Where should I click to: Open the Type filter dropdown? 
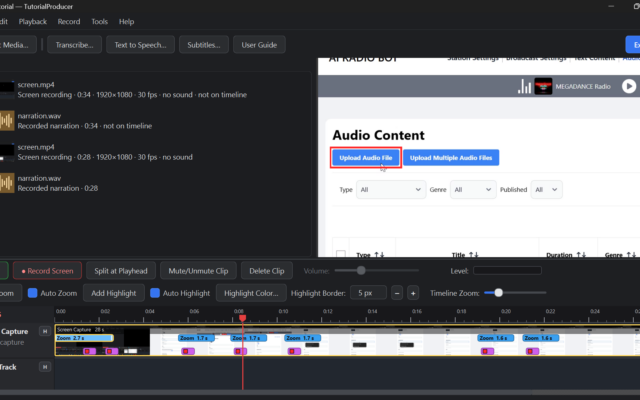point(391,189)
